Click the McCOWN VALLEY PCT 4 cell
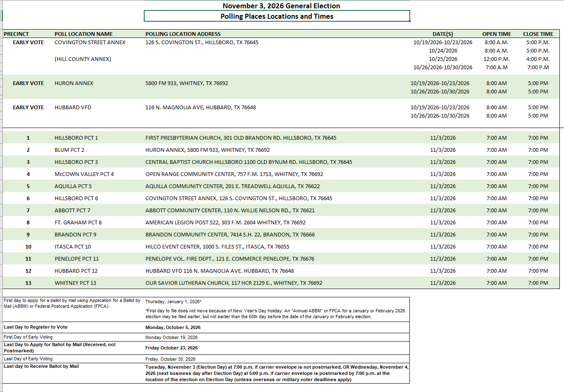Image resolution: width=564 pixels, height=392 pixels. [84, 174]
